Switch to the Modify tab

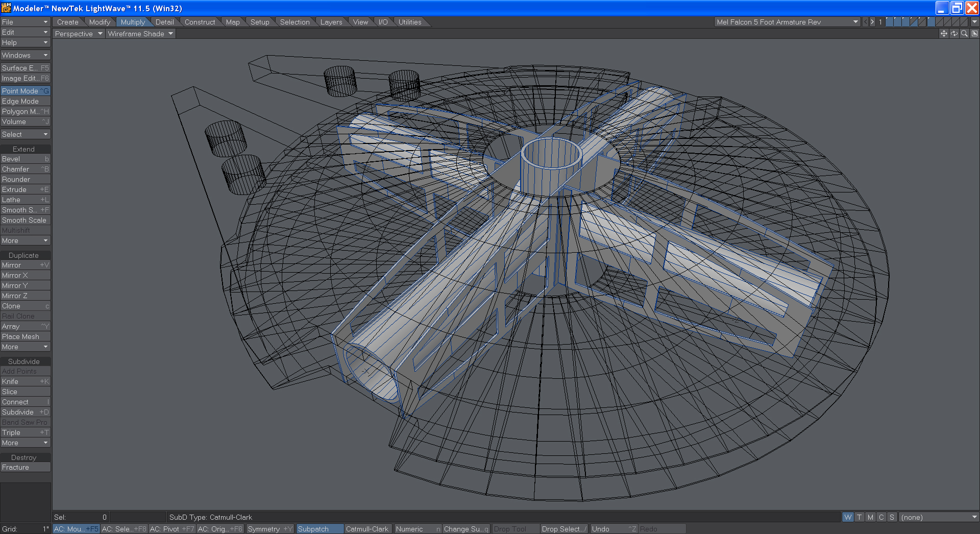(100, 22)
